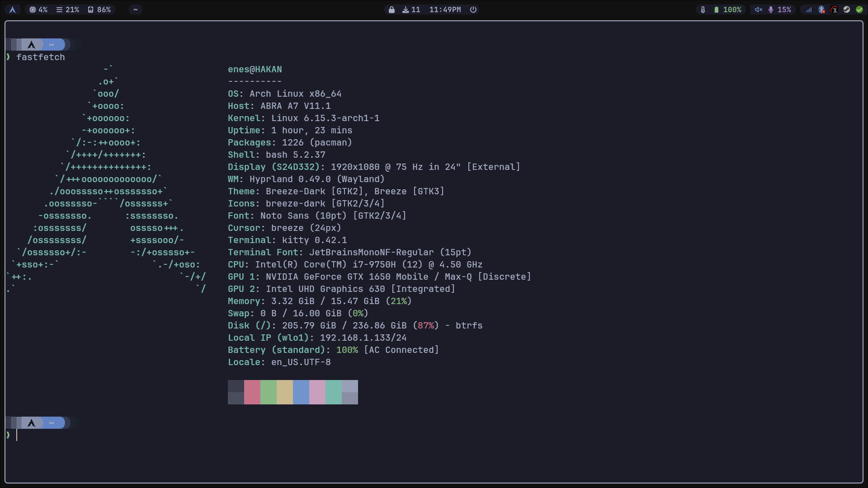The width and height of the screenshot is (868, 488).
Task: Toggle the microphone 15% indicator
Action: tap(780, 9)
